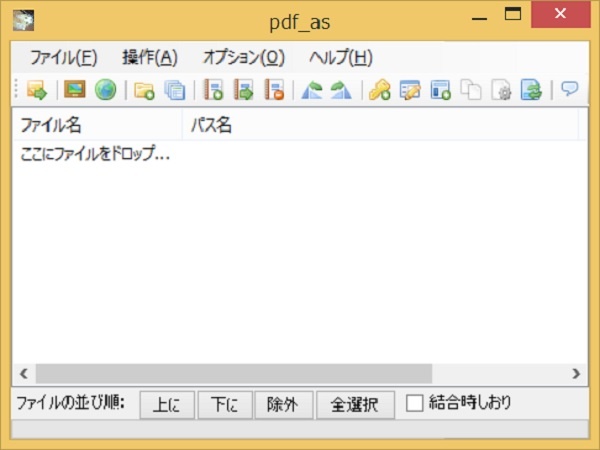Click the 全選択 button
Screen dimensions: 600x450
click(355, 405)
